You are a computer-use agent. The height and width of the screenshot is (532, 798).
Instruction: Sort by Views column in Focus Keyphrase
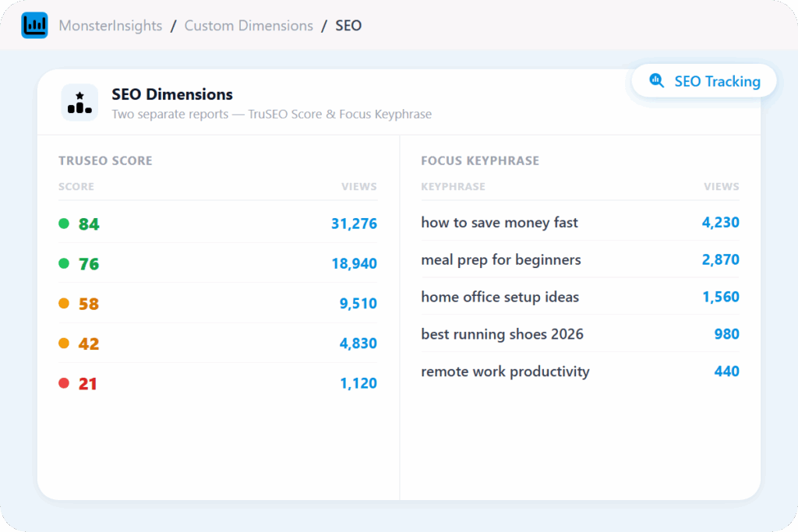[x=721, y=187]
